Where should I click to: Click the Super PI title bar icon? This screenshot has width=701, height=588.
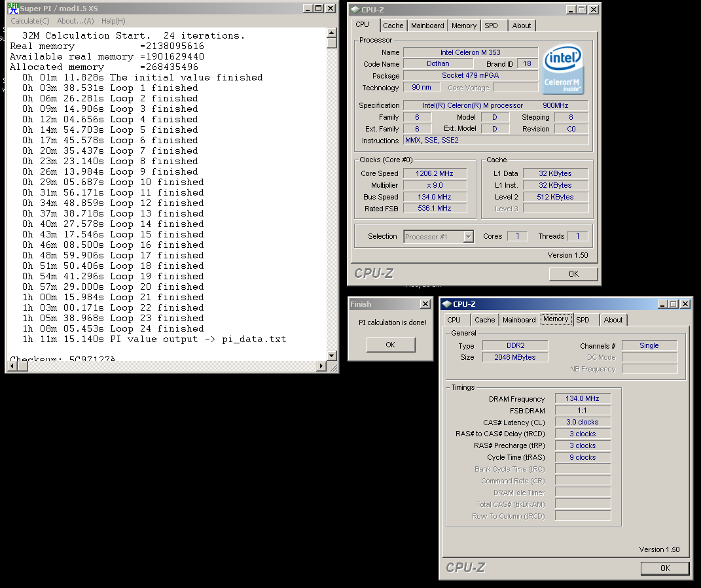point(13,8)
